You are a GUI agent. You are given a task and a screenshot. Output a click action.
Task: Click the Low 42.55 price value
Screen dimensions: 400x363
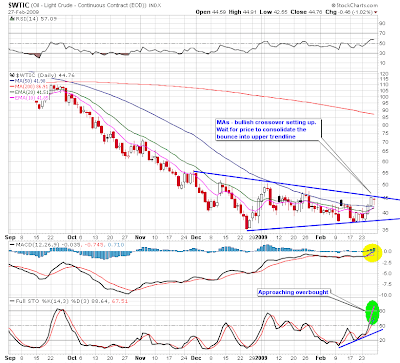pos(274,12)
